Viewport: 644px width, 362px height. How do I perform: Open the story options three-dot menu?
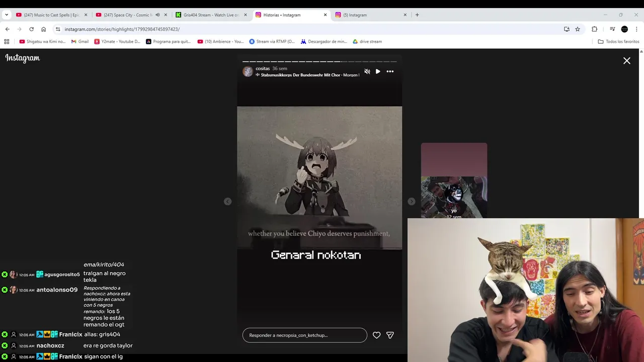[390, 71]
